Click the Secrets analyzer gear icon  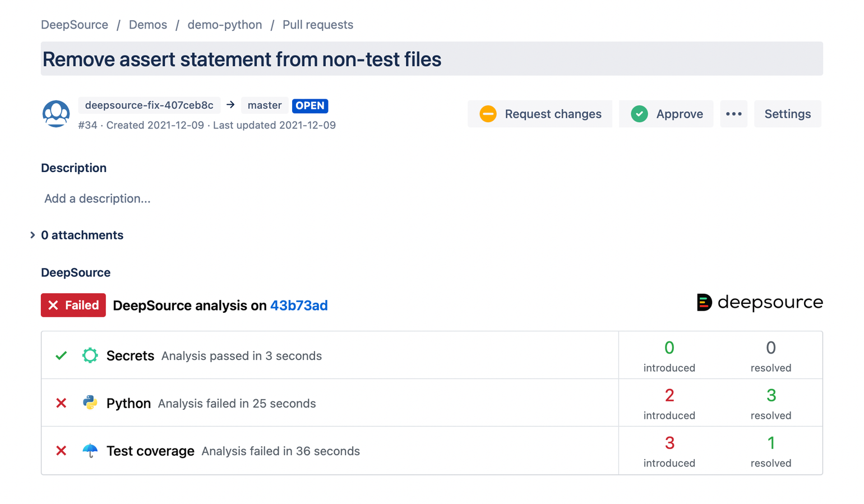pos(90,355)
